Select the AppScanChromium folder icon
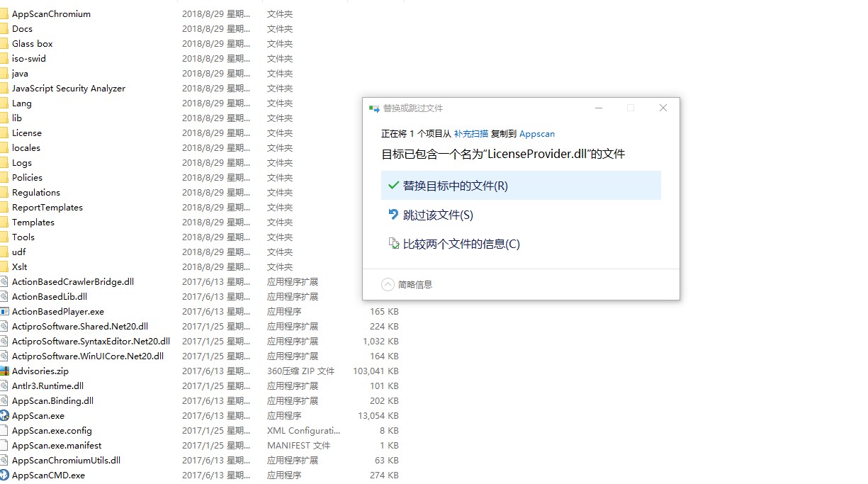 [4, 13]
